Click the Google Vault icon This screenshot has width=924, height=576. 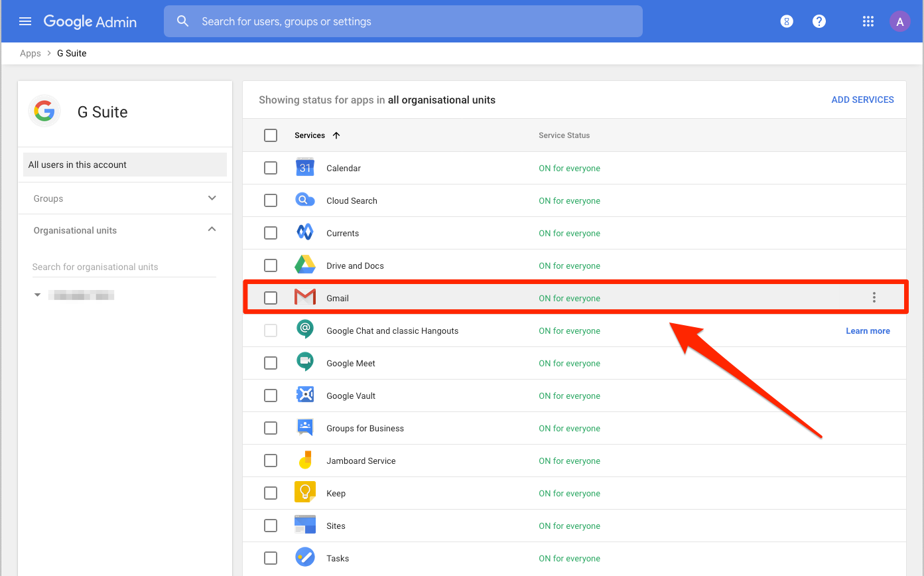305,395
